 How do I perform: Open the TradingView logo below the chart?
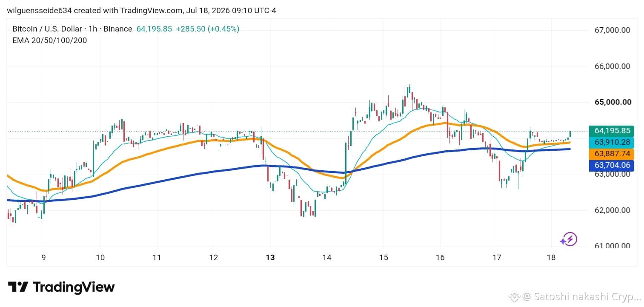click(61, 287)
